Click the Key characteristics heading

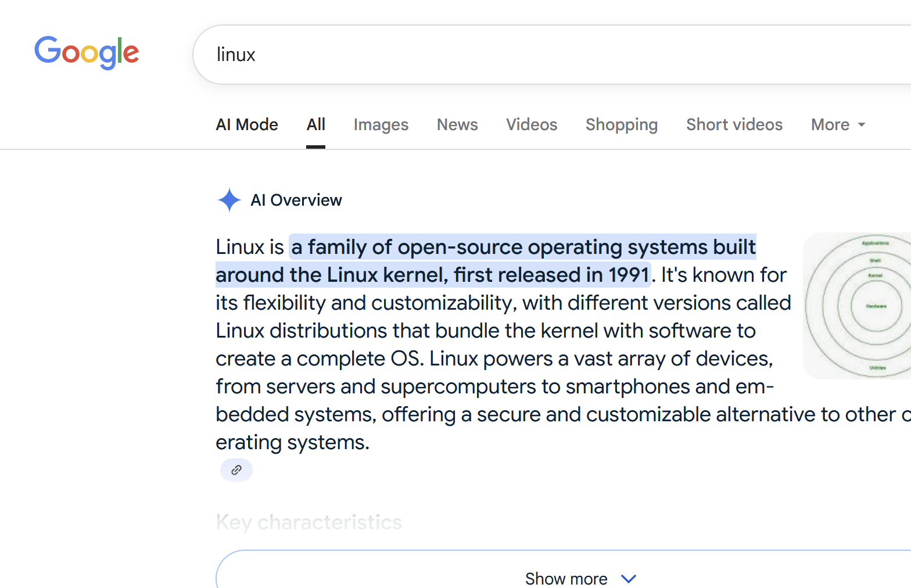tap(309, 522)
